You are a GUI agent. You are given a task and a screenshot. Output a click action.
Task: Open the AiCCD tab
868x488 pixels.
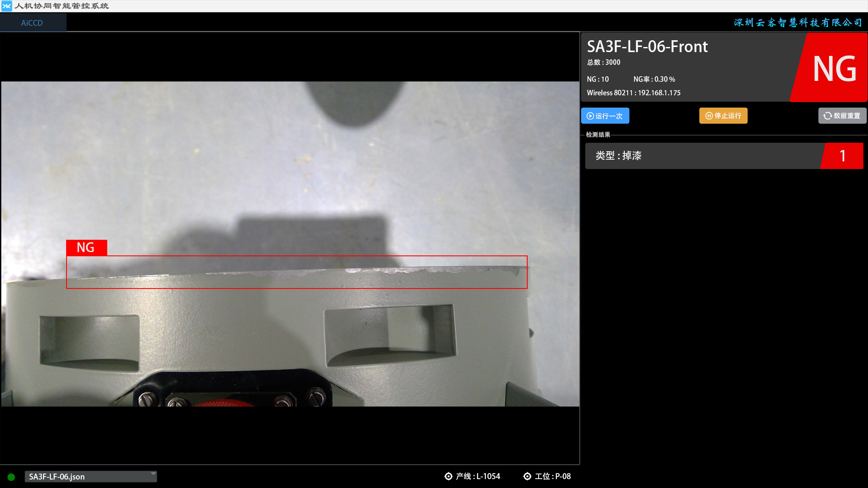tap(33, 23)
